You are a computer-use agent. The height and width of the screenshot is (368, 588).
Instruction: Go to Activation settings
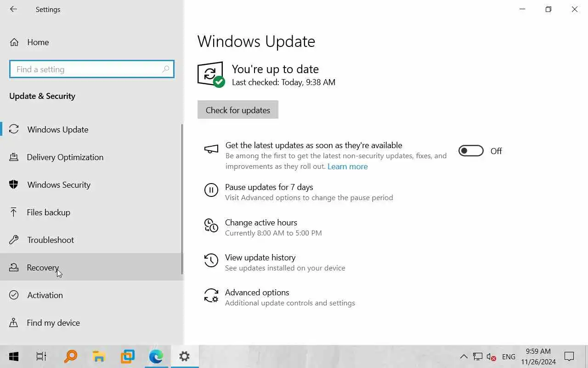(91, 295)
